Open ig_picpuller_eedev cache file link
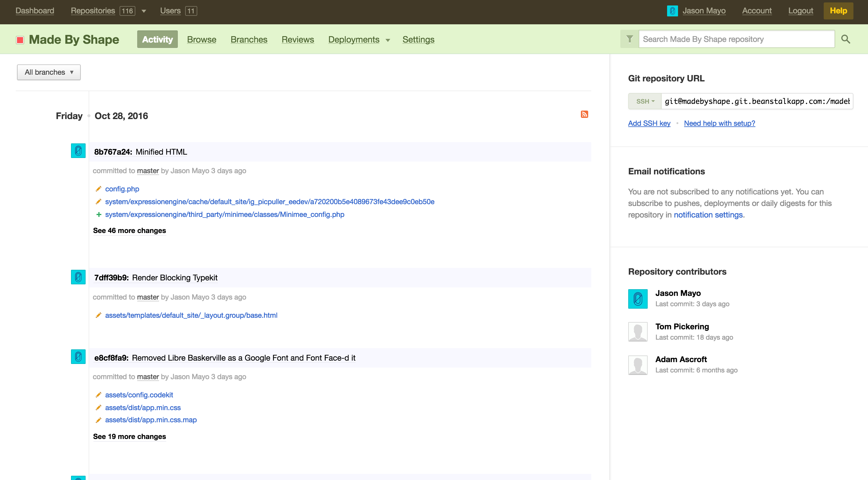The height and width of the screenshot is (480, 868). pos(270,202)
